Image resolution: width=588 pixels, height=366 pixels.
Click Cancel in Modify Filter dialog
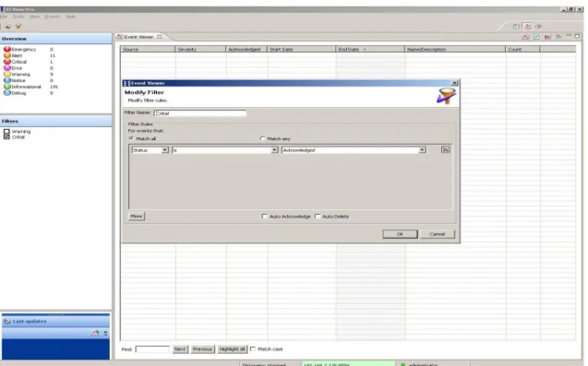tap(438, 234)
